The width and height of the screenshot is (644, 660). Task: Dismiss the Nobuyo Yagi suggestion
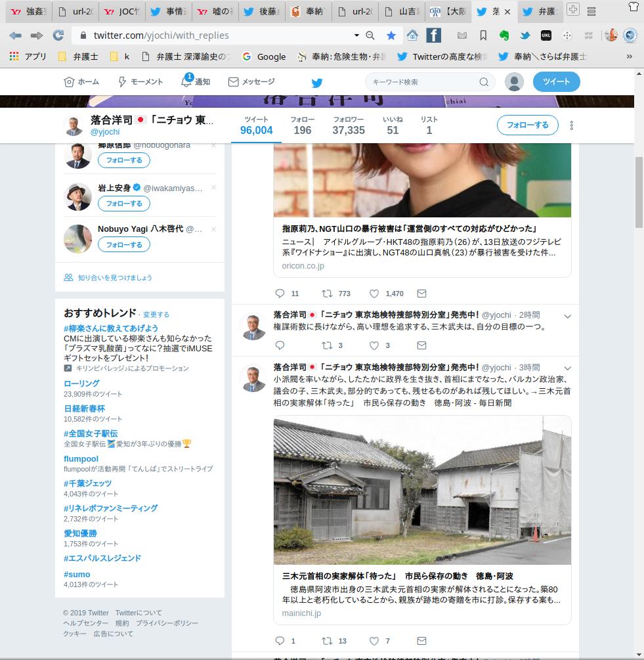(x=214, y=229)
